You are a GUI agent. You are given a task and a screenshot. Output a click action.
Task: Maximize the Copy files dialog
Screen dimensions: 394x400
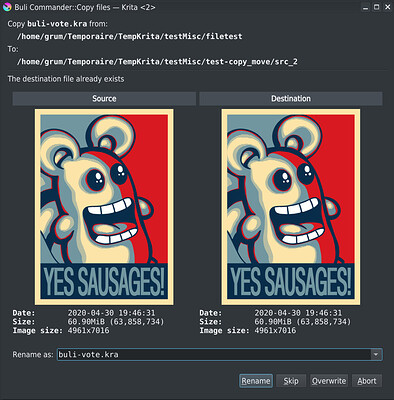[376, 7]
